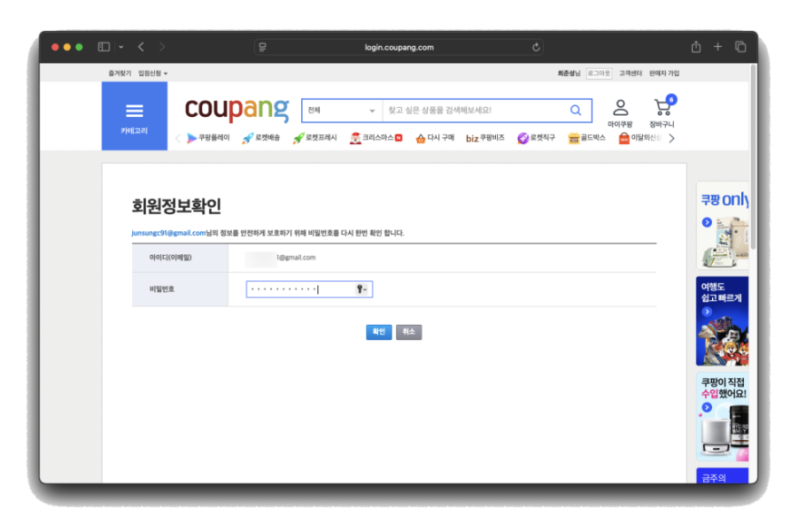
Task: Open the 카테고리 hamburger menu
Action: coord(135,115)
